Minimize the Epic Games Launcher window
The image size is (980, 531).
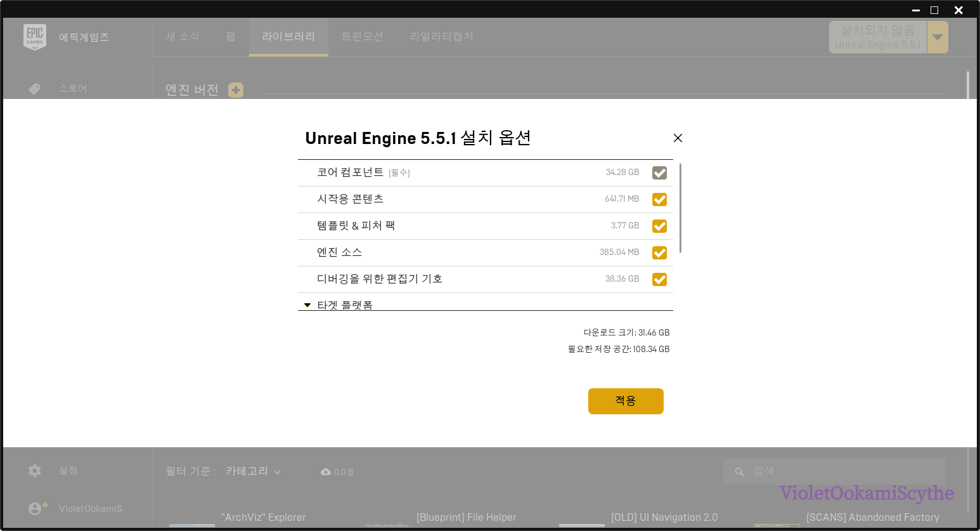[x=916, y=10]
